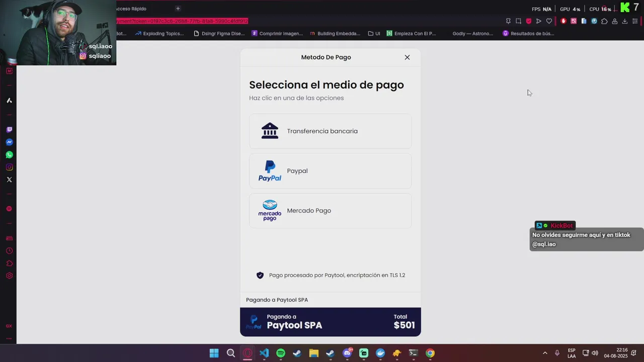Click the PayPal logo in options list

(x=270, y=171)
